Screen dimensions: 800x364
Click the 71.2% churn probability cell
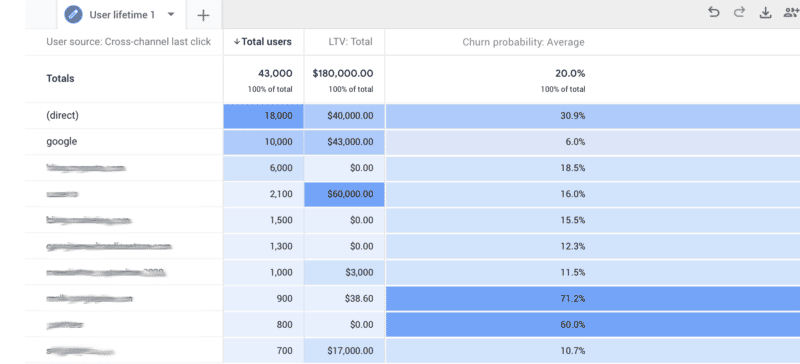(593, 299)
